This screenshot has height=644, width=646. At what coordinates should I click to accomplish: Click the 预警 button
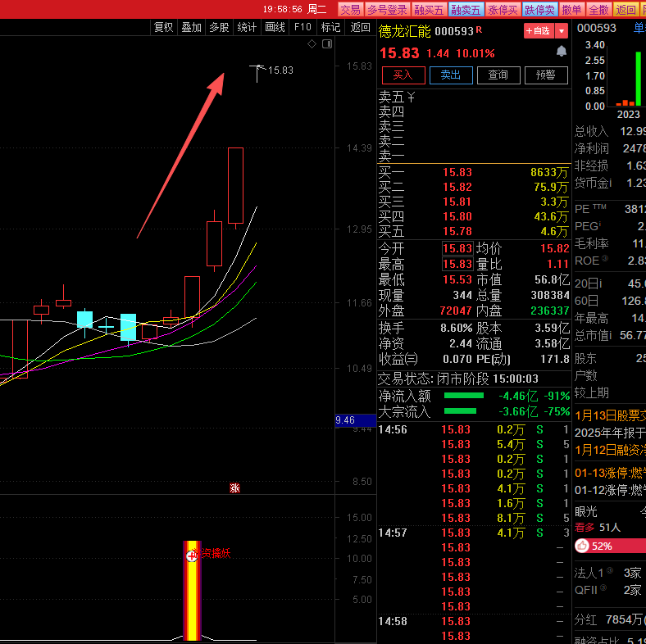click(546, 75)
